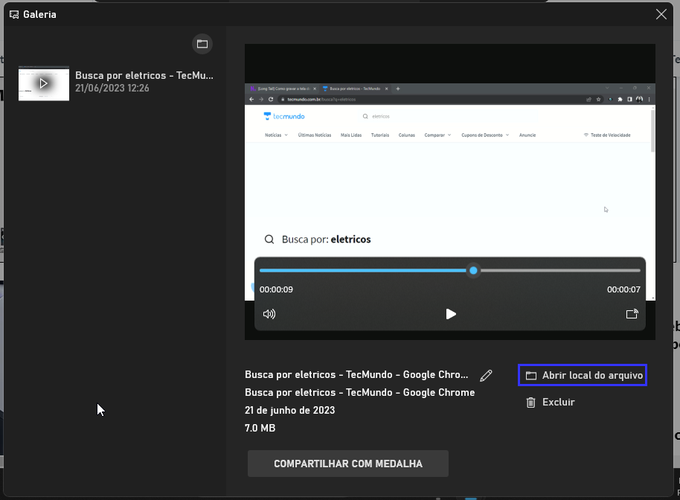Mute the video with the speaker icon
This screenshot has width=680, height=500.
click(269, 314)
